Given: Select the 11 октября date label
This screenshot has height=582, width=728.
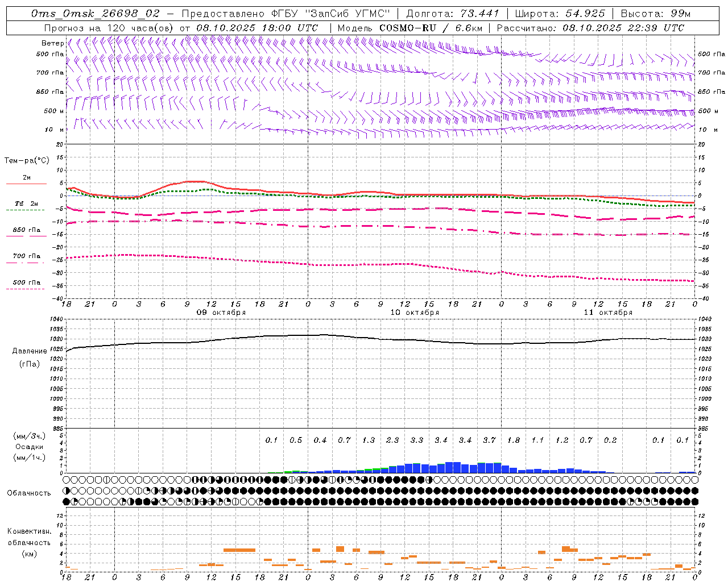Looking at the screenshot, I should (608, 313).
